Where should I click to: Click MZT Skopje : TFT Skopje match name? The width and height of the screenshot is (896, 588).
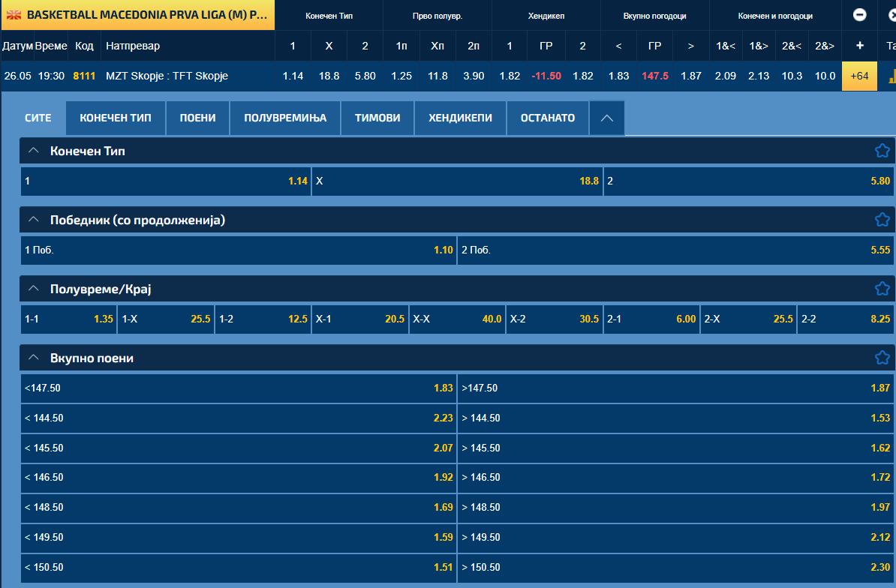(x=167, y=76)
